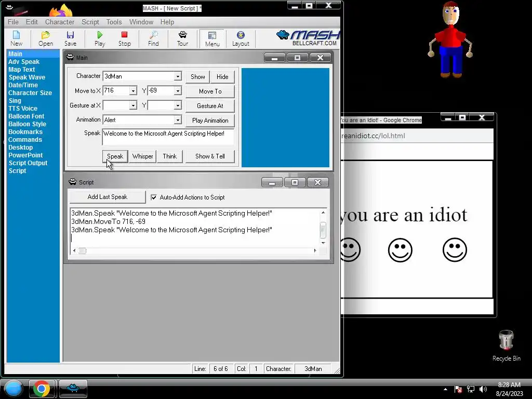Open the Window menu
Image resolution: width=532 pixels, height=399 pixels.
(x=141, y=22)
